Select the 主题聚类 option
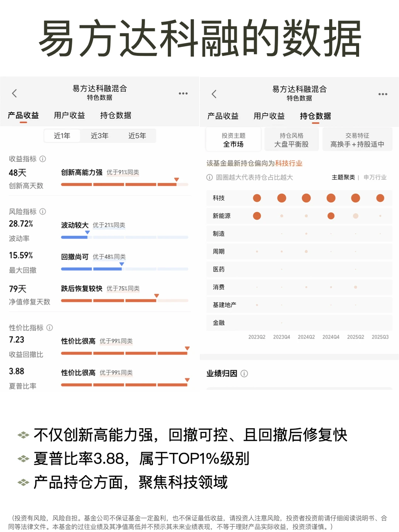 click(x=343, y=178)
